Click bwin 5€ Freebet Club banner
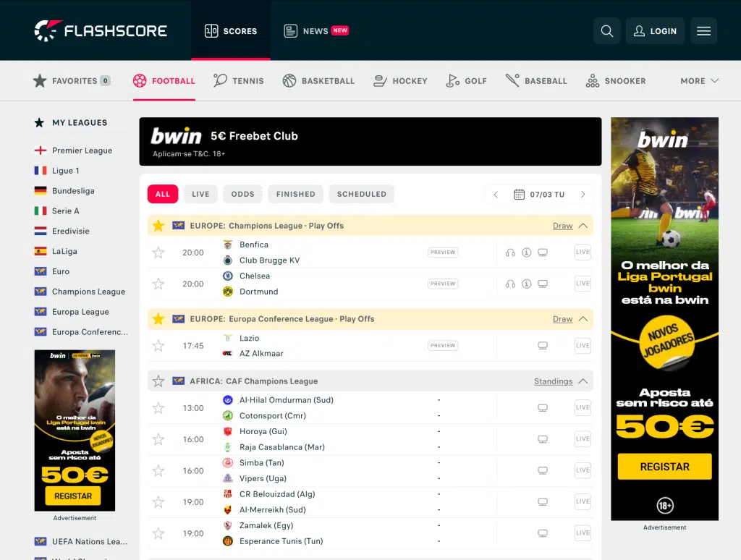 pos(370,141)
